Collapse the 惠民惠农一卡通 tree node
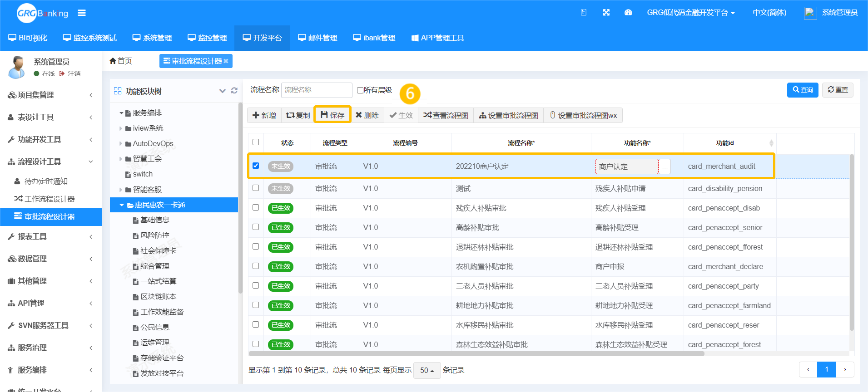Viewport: 868px width, 392px height. tap(121, 205)
